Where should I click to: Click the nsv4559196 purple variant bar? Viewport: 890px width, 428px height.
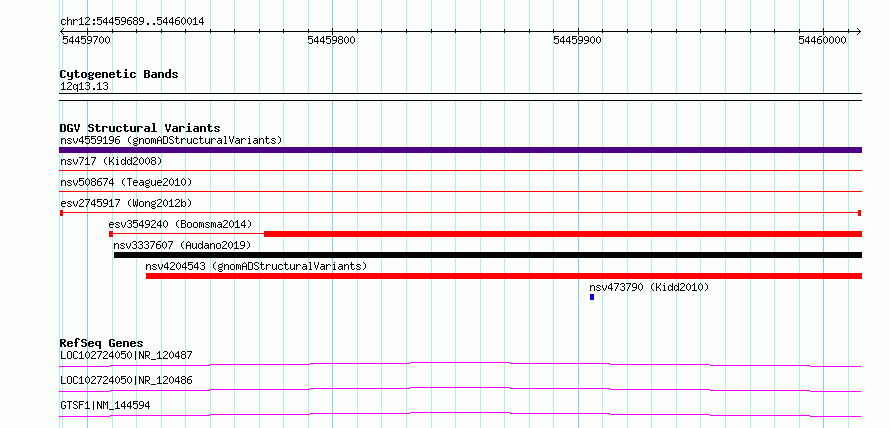click(460, 150)
